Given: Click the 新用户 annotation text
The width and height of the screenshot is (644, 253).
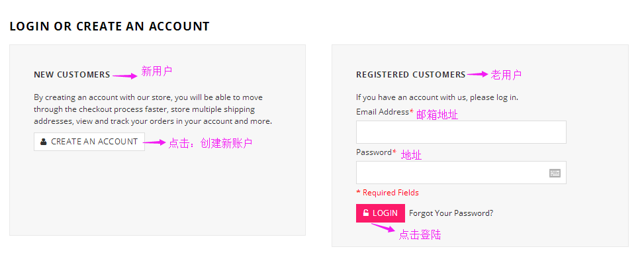Looking at the screenshot, I should [x=156, y=72].
